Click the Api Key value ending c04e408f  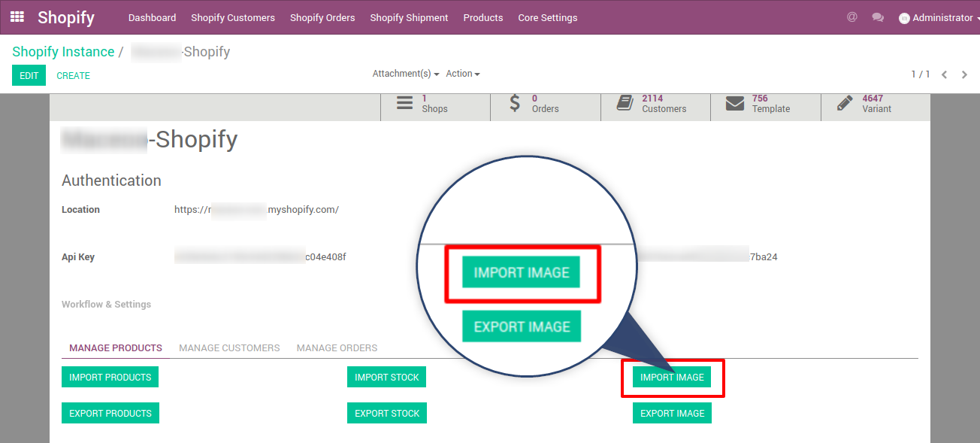(260, 257)
